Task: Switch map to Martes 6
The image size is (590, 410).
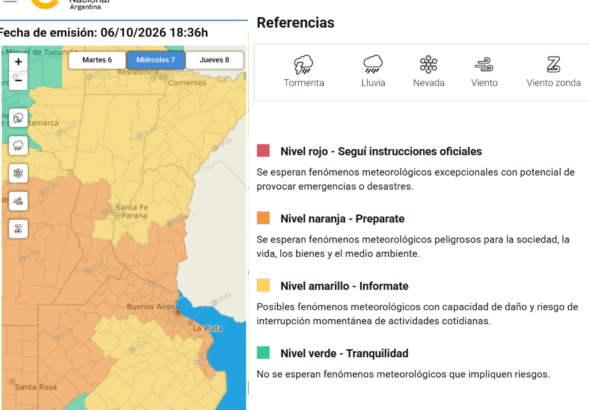Action: [x=97, y=60]
